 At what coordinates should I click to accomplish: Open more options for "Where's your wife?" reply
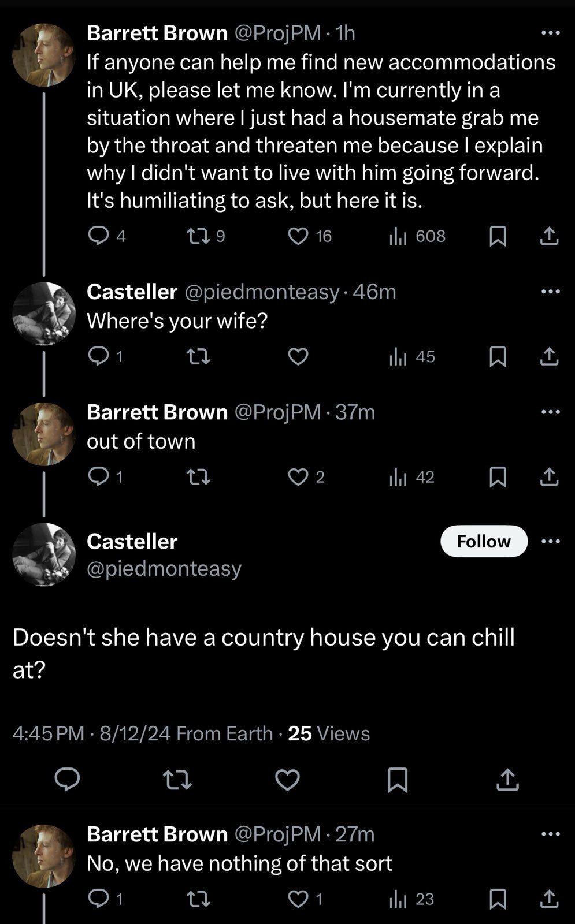[550, 292]
